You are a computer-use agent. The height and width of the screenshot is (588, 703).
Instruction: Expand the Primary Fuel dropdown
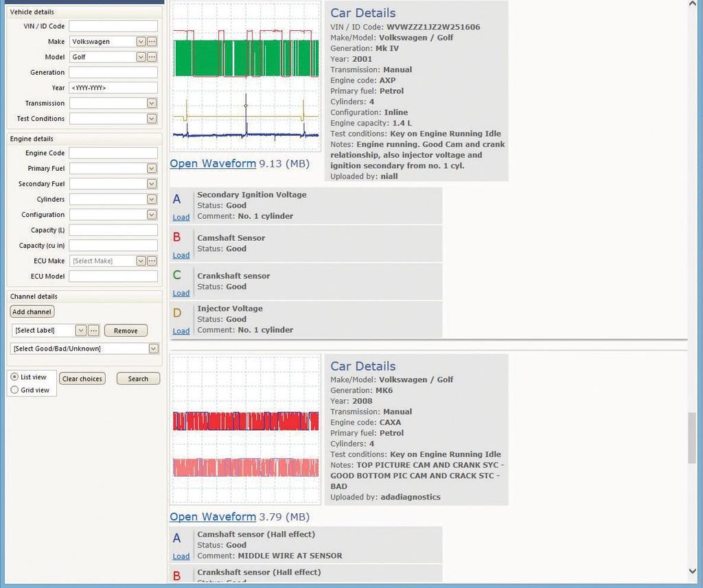[152, 169]
